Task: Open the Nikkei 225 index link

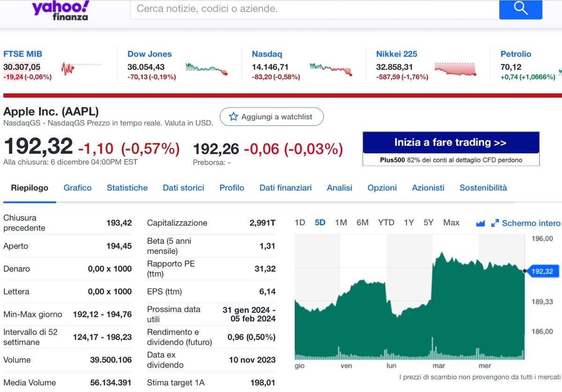Action: (x=397, y=54)
